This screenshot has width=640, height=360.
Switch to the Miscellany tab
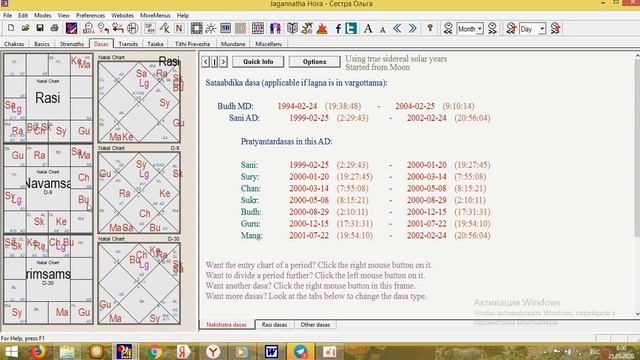coord(269,44)
